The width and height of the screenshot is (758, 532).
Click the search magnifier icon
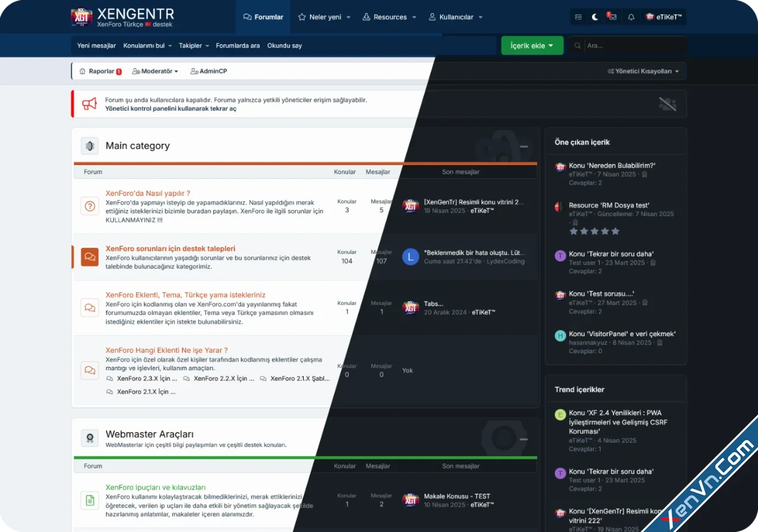click(577, 46)
